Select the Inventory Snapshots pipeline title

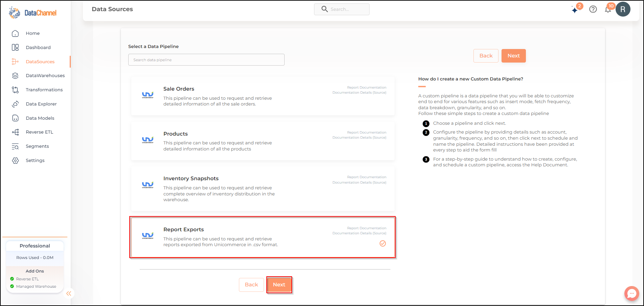[191, 179]
